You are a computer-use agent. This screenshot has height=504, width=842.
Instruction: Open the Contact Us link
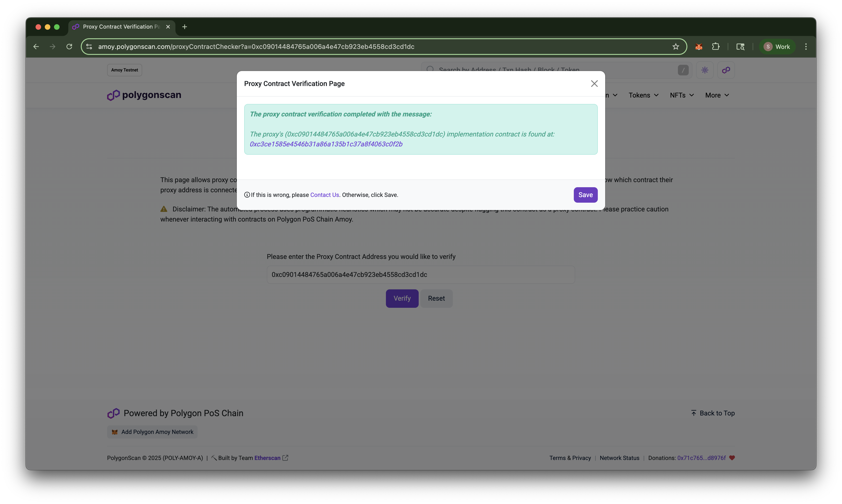click(x=324, y=195)
